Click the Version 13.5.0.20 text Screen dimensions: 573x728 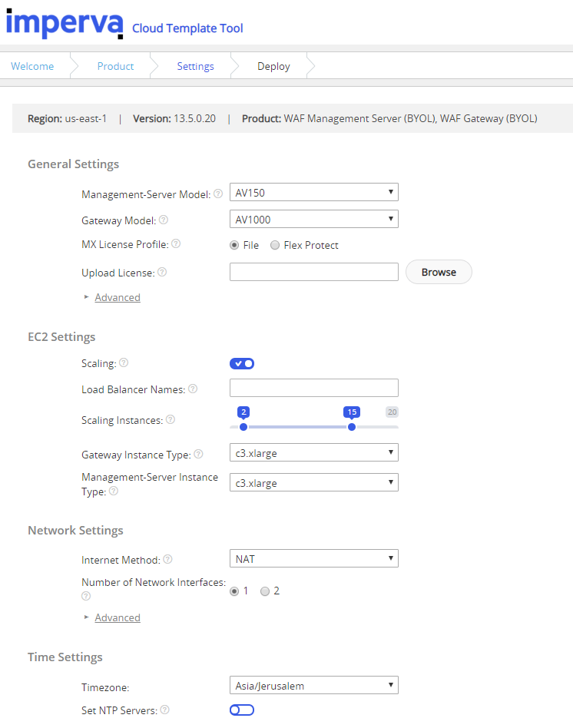click(x=174, y=118)
